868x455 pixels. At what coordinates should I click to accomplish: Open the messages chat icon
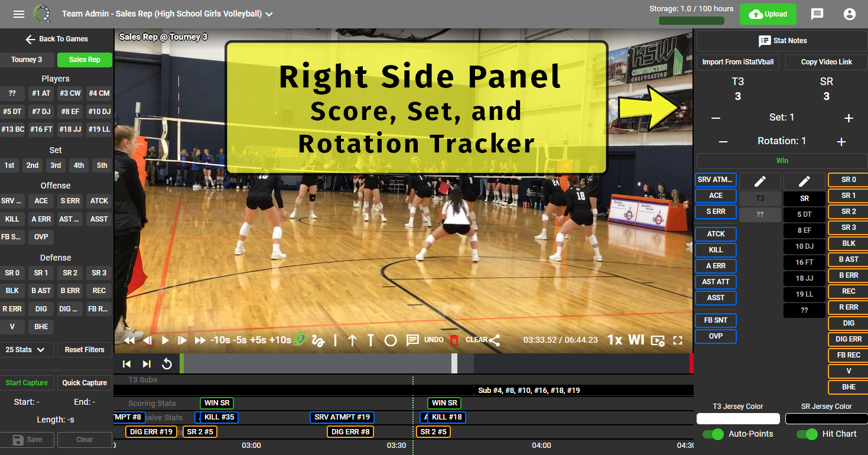(x=817, y=14)
